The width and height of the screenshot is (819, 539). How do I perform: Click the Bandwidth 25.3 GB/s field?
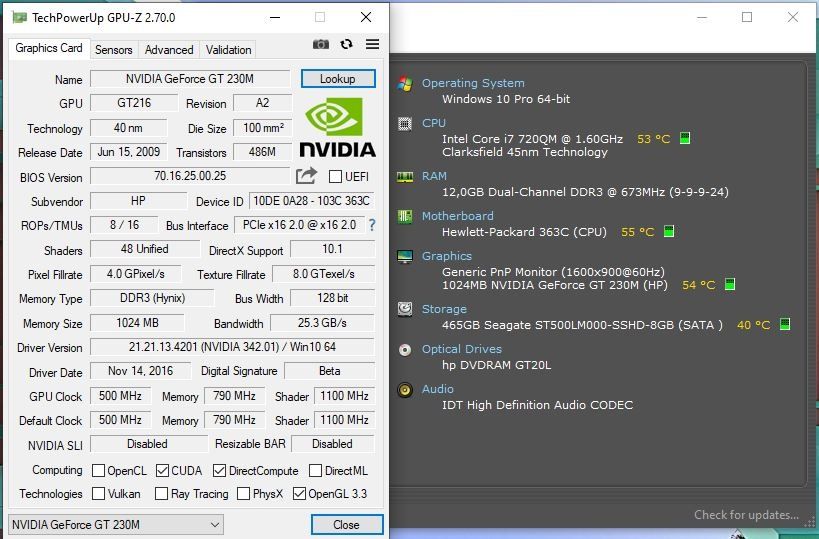tap(322, 323)
